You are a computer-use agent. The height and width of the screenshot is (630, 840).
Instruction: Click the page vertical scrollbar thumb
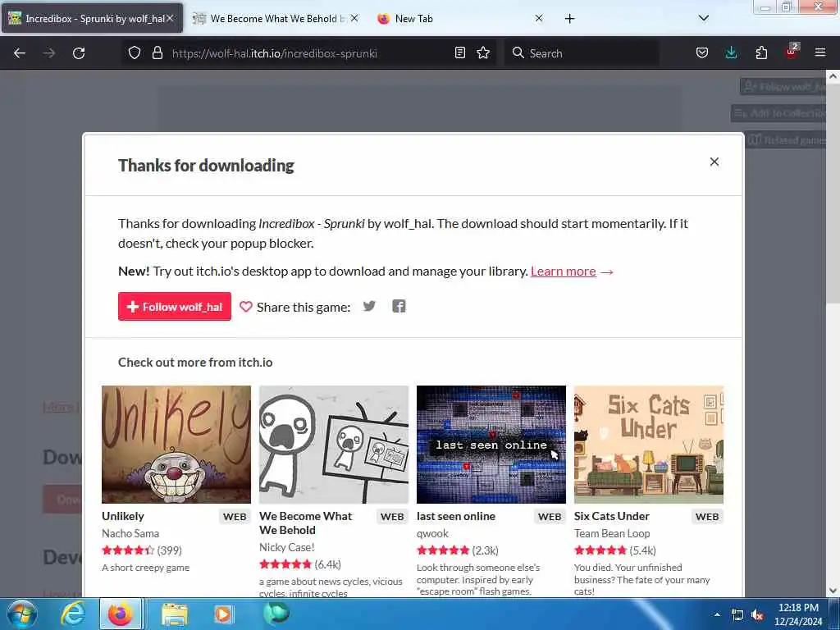[833, 194]
